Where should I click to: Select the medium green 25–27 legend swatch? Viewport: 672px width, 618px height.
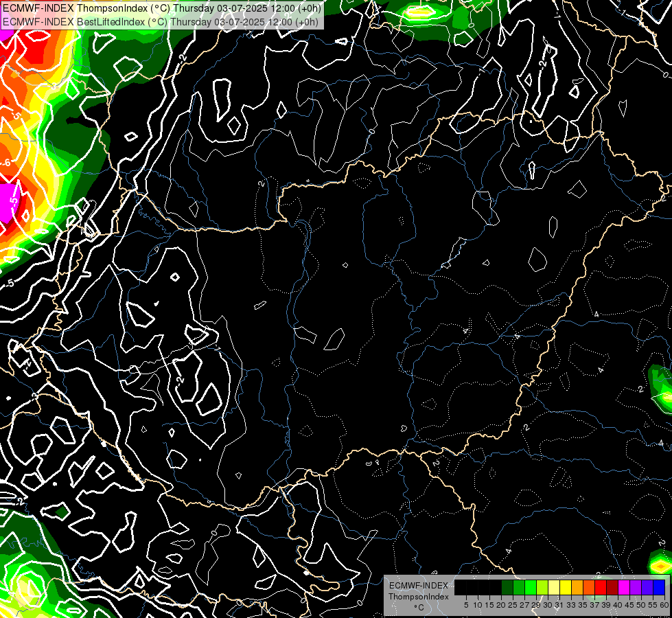coord(519,587)
